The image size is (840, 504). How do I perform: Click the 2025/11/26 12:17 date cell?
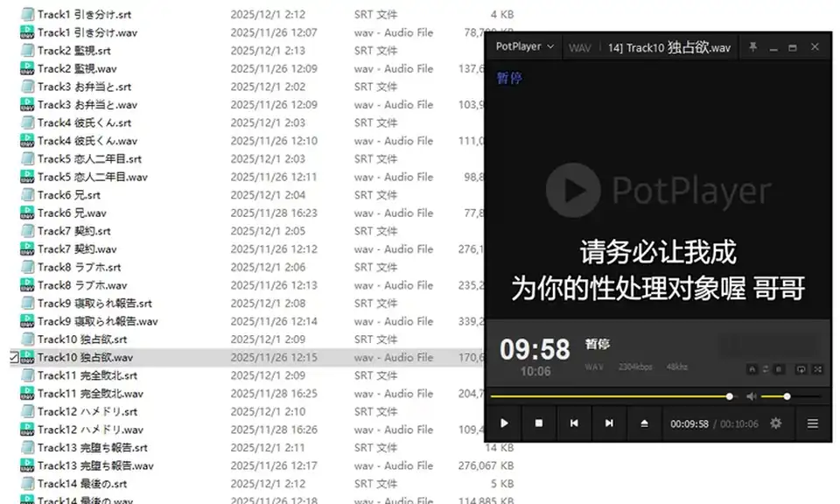click(x=274, y=466)
